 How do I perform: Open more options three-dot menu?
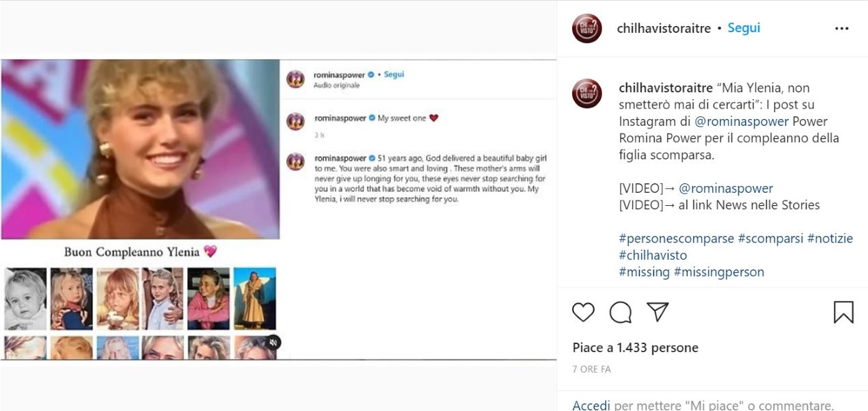(841, 29)
